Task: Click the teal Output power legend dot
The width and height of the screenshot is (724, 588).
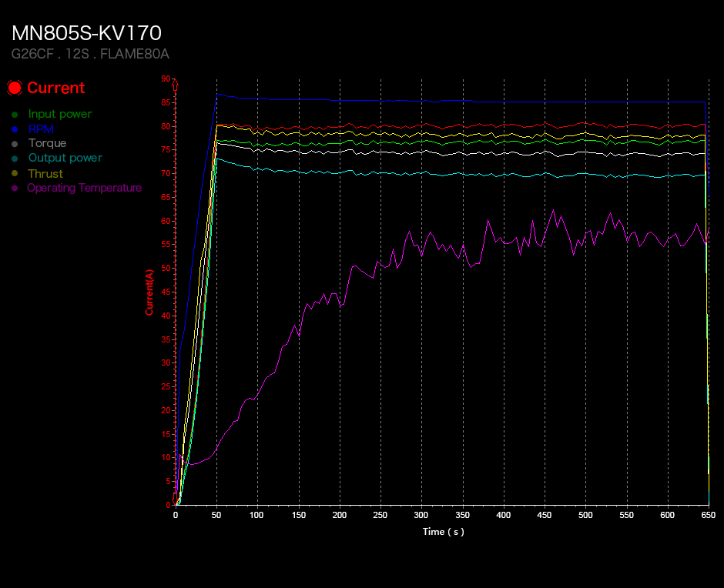Action: pos(15,159)
